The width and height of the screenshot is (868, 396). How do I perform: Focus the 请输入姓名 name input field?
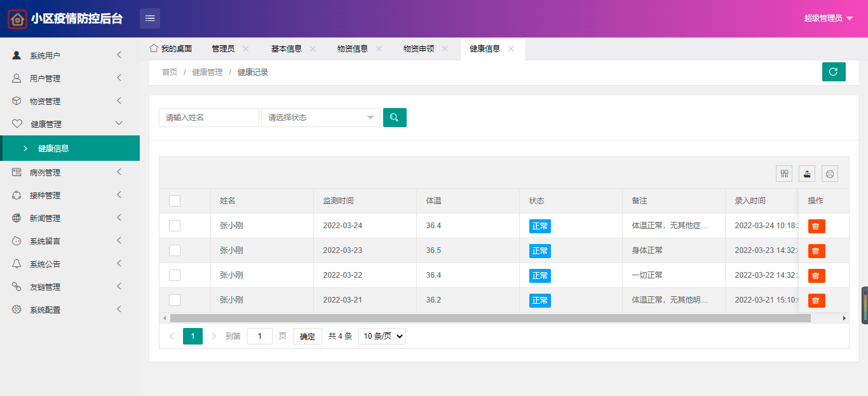tap(209, 118)
